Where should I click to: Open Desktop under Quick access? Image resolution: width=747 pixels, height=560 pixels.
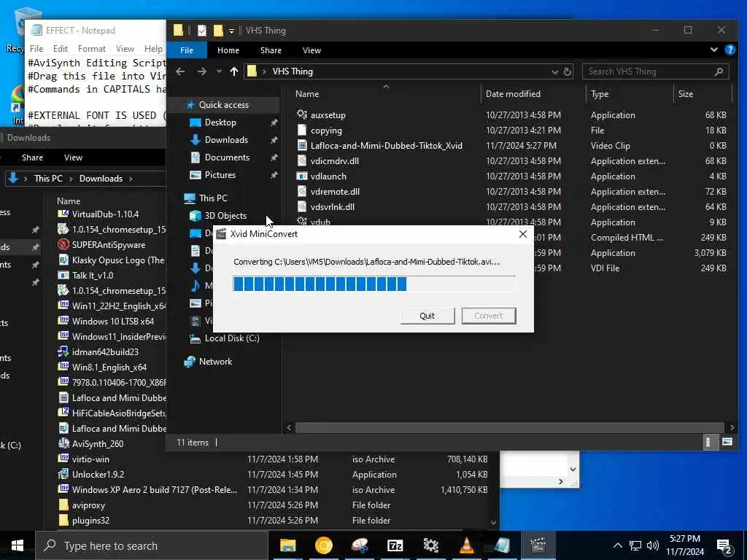pos(220,122)
